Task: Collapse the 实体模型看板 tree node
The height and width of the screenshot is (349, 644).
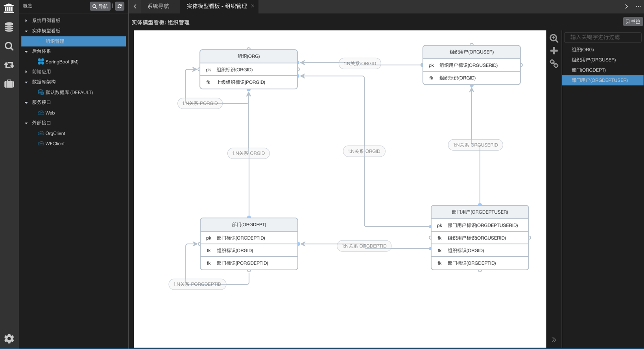Action: 26,31
